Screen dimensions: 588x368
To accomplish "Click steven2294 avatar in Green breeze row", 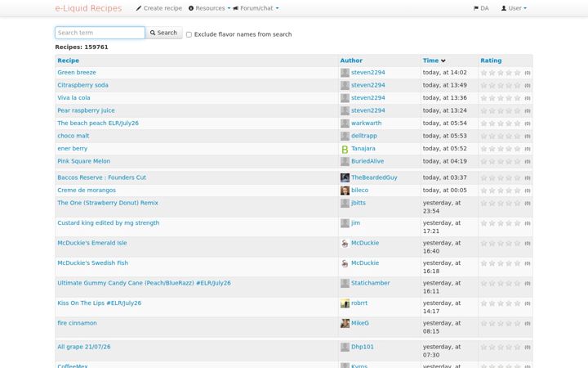I will pos(345,73).
